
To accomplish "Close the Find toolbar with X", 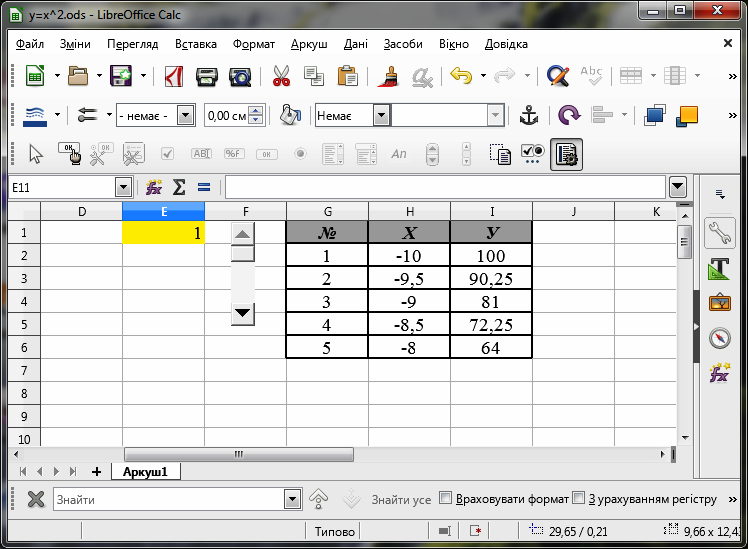I will click(x=36, y=499).
